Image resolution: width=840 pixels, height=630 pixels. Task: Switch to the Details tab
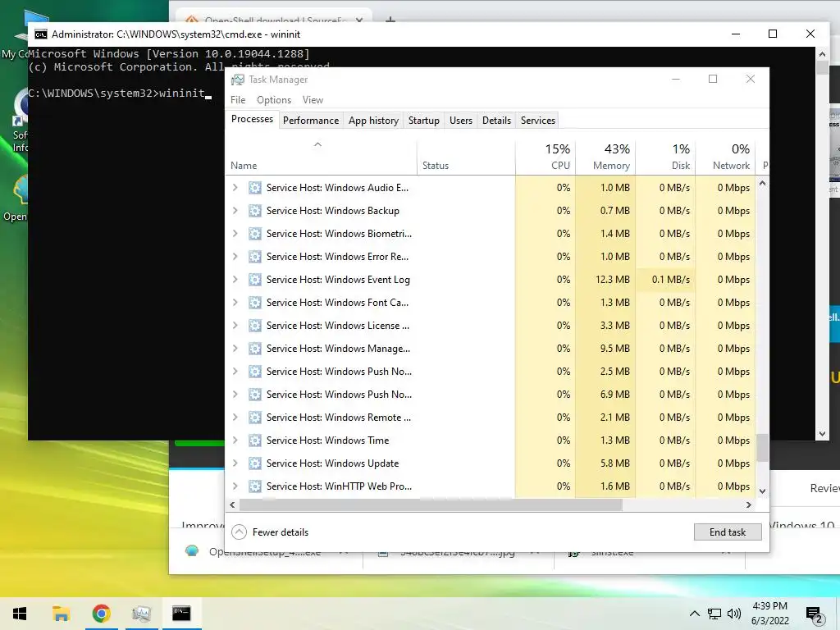(x=496, y=121)
